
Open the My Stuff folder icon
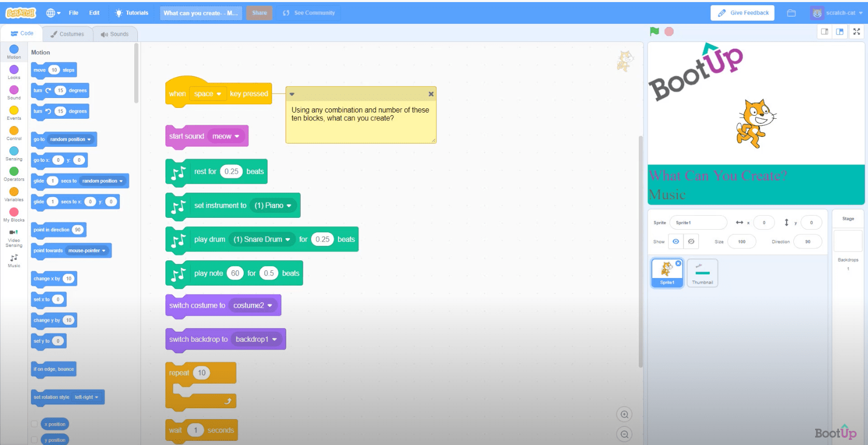pyautogui.click(x=791, y=13)
